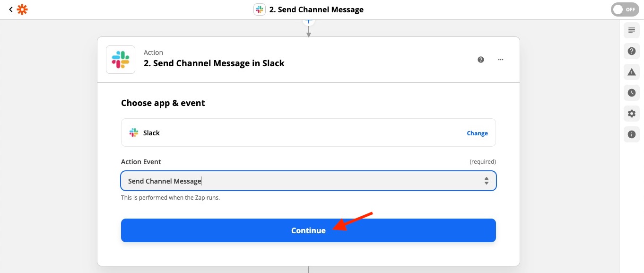Click the up/down arrows on the Action Event field
Screen dimensions: 644x273
click(x=486, y=181)
